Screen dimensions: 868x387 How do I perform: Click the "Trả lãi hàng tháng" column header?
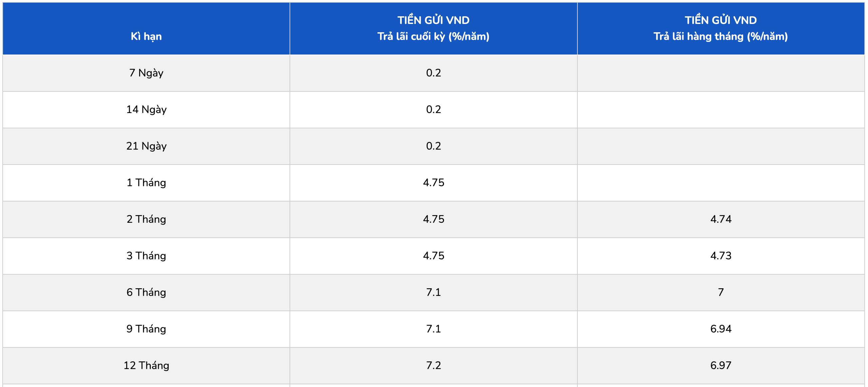click(x=721, y=36)
